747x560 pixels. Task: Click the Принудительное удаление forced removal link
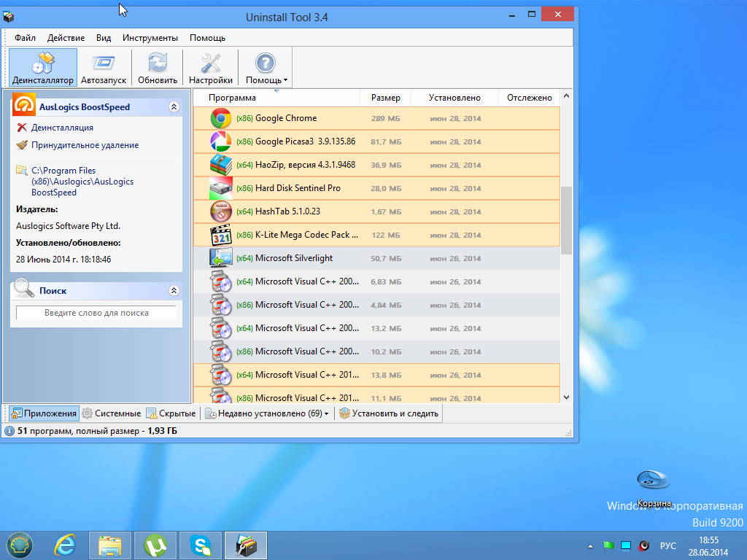pos(85,145)
